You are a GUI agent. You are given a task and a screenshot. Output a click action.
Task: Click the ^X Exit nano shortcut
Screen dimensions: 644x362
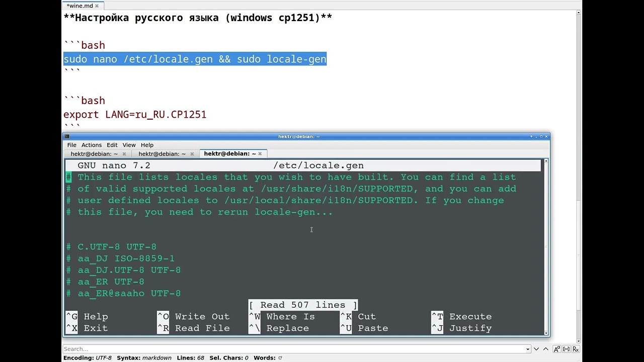pos(87,328)
